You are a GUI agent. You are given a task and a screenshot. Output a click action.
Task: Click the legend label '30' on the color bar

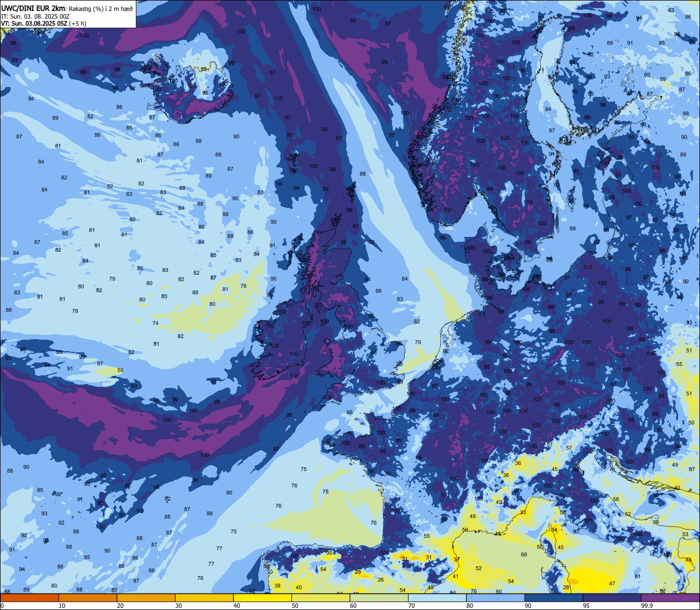pos(179,606)
